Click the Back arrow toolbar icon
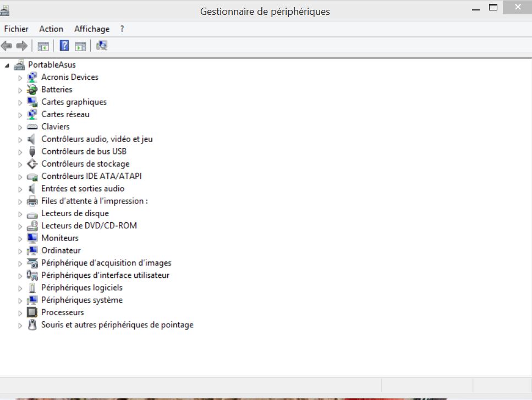This screenshot has width=532, height=400. [x=7, y=46]
